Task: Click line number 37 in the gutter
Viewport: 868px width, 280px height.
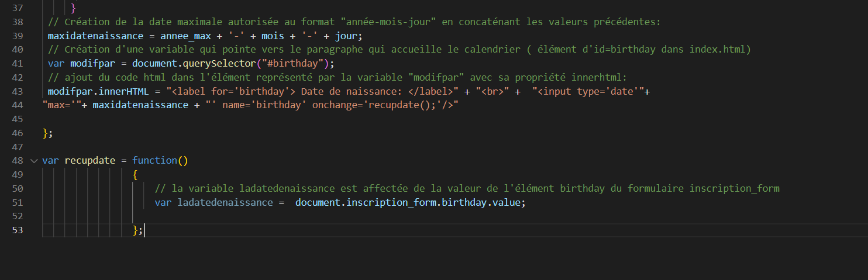Action: [x=17, y=8]
